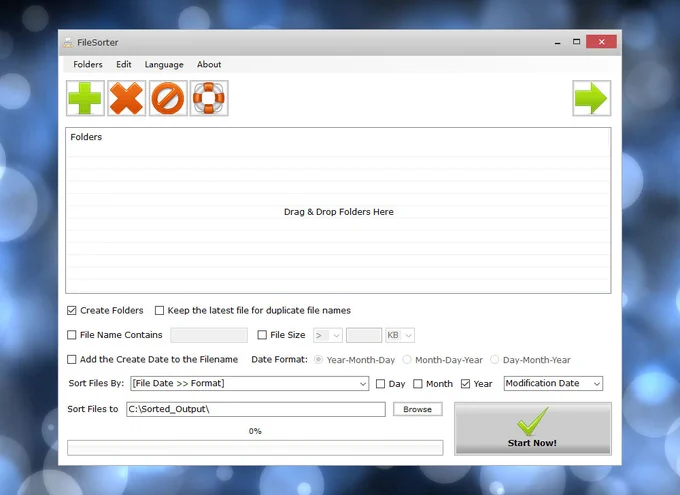Expand the Sort Files By dropdown

pyautogui.click(x=249, y=384)
